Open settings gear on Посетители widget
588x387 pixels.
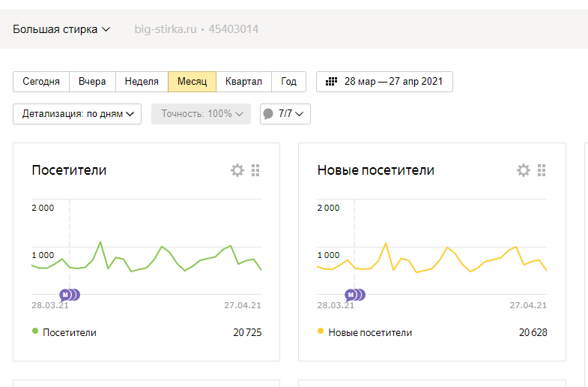pos(237,170)
